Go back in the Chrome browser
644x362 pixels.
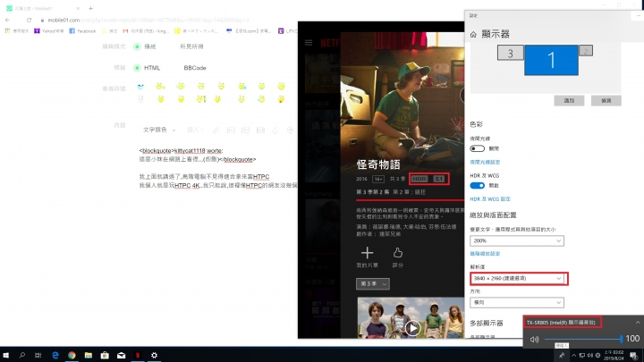click(7, 20)
